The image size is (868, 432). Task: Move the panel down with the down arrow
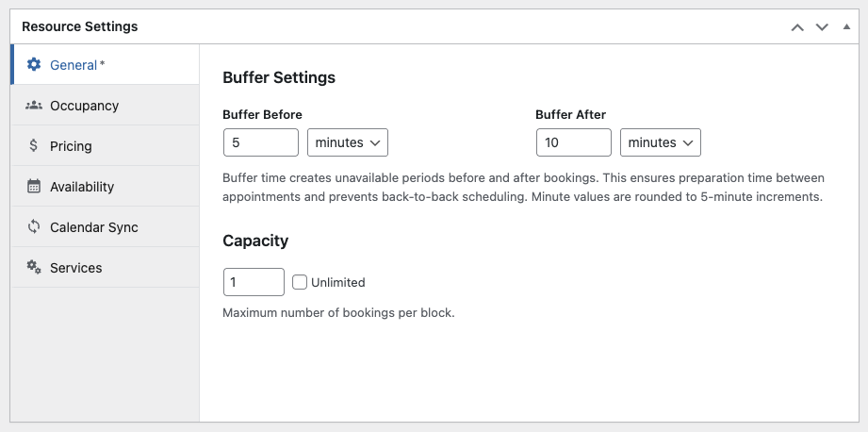[822, 27]
